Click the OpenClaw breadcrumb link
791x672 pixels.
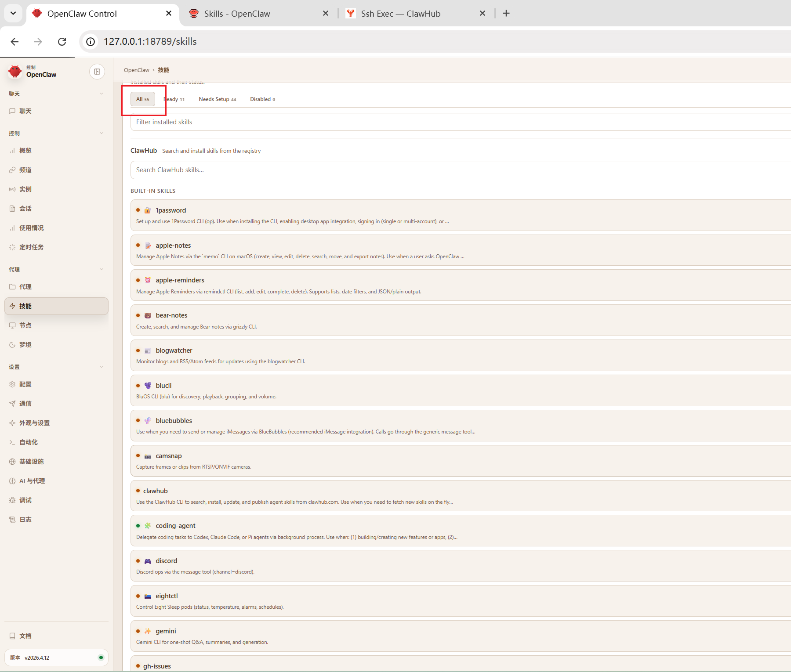pos(137,70)
